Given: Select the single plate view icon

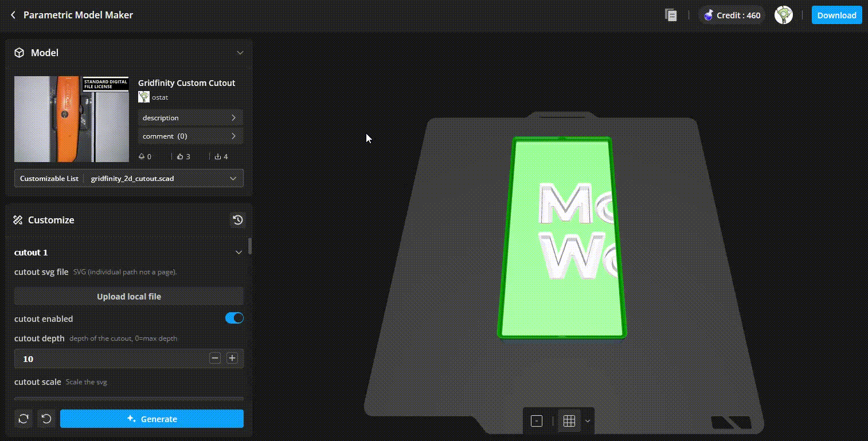Looking at the screenshot, I should click(537, 420).
